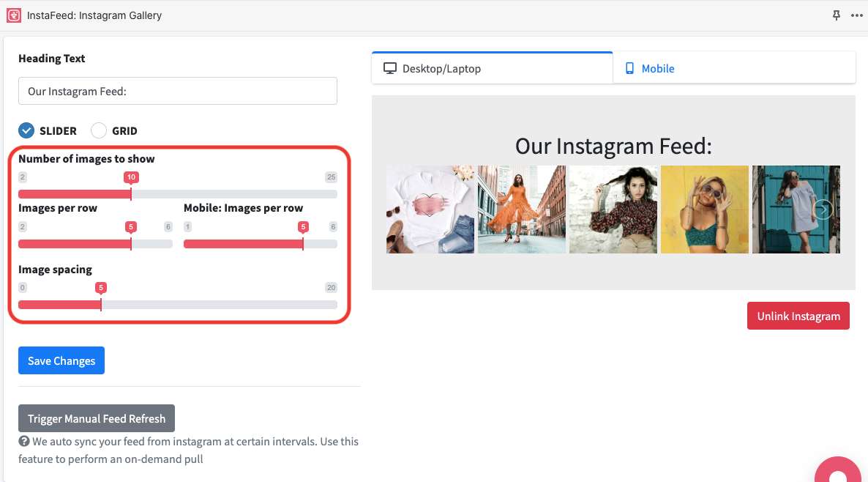This screenshot has width=868, height=482.
Task: Click the Save Changes button
Action: pos(61,360)
